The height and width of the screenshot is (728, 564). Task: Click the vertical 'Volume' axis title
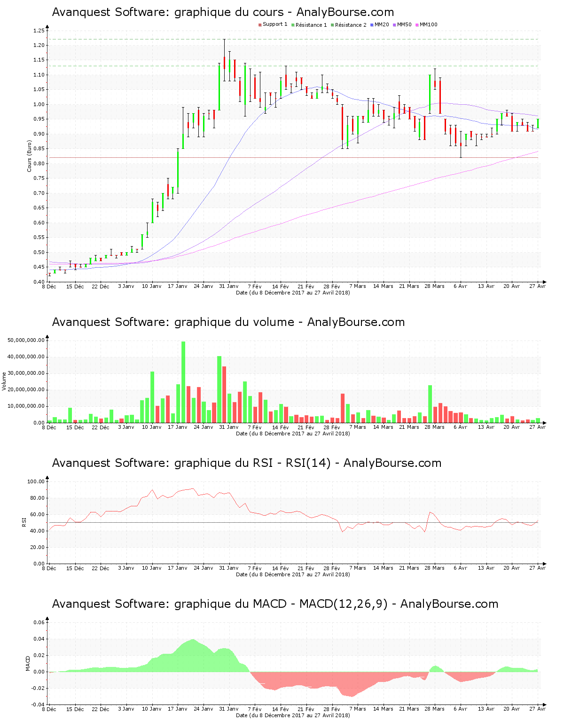[4, 381]
